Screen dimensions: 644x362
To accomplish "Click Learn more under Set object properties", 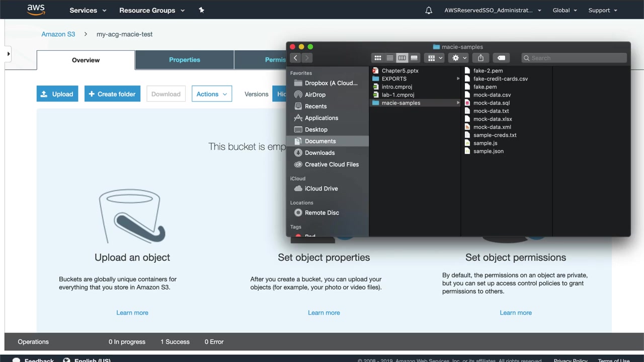I will [x=324, y=313].
